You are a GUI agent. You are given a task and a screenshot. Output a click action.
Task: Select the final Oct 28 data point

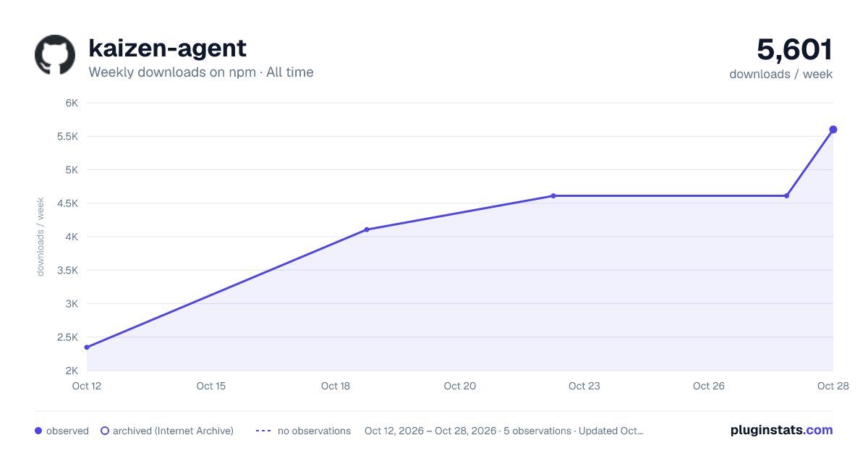(x=833, y=130)
